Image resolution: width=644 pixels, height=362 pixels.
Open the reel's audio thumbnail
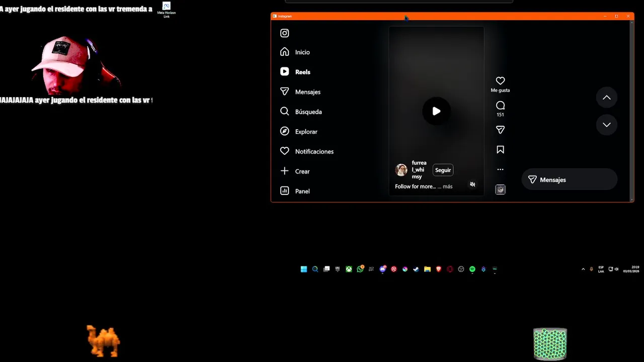click(500, 190)
